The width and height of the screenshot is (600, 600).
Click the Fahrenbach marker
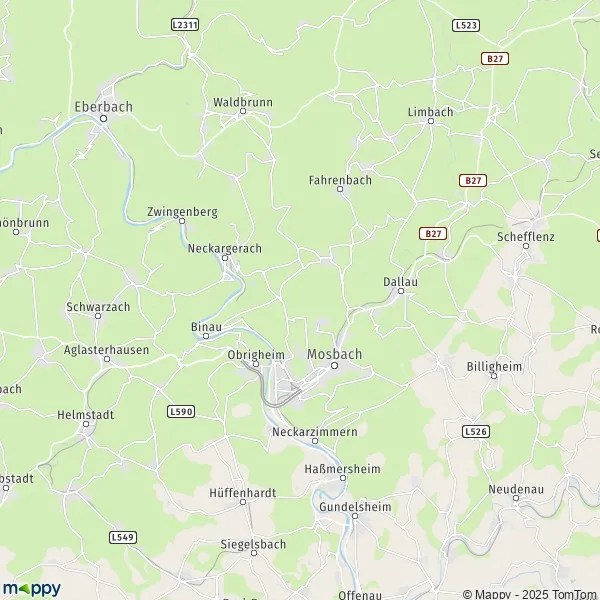[x=340, y=189]
